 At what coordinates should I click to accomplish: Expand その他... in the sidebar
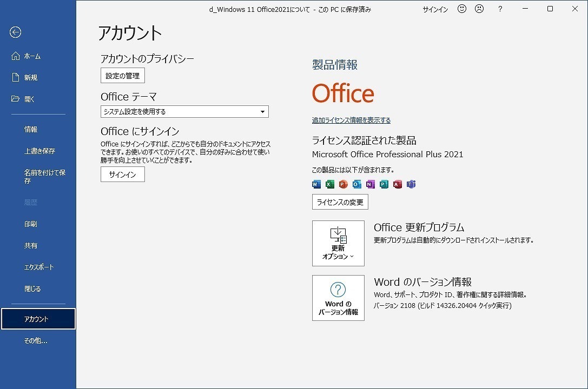pos(35,340)
